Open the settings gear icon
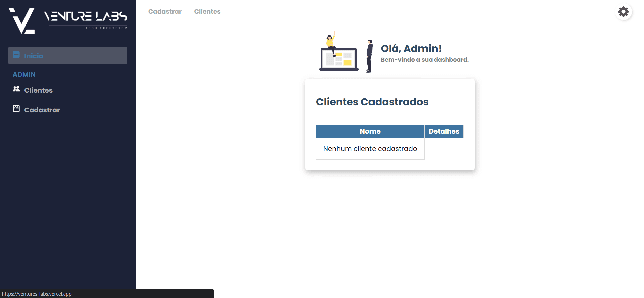644x298 pixels. pos(623,12)
